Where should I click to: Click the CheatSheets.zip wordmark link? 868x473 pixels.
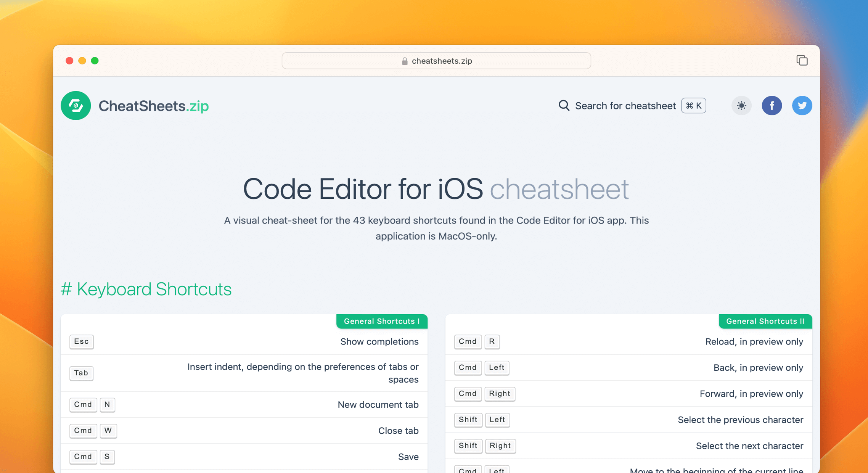[x=154, y=106]
